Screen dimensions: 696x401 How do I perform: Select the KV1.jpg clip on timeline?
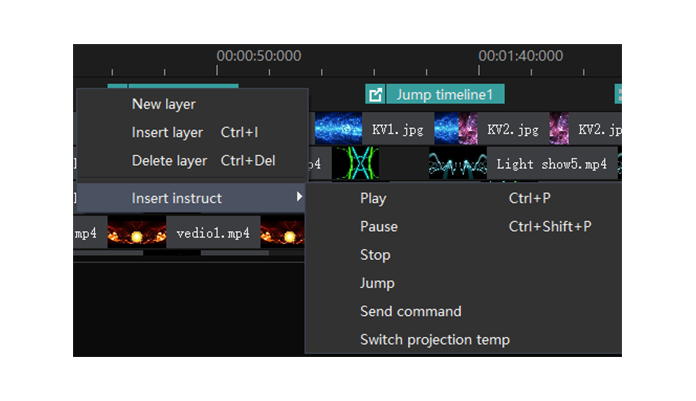tap(397, 129)
